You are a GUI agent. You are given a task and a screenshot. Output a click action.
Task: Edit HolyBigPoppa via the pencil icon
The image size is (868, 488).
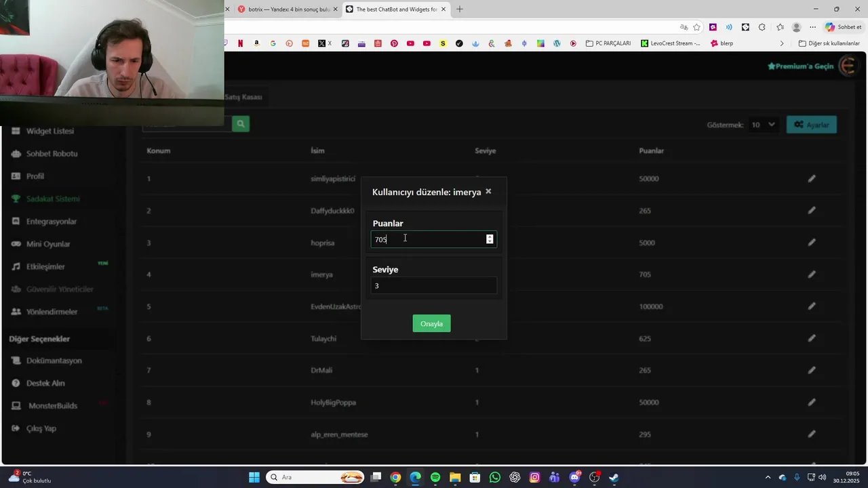pos(812,402)
